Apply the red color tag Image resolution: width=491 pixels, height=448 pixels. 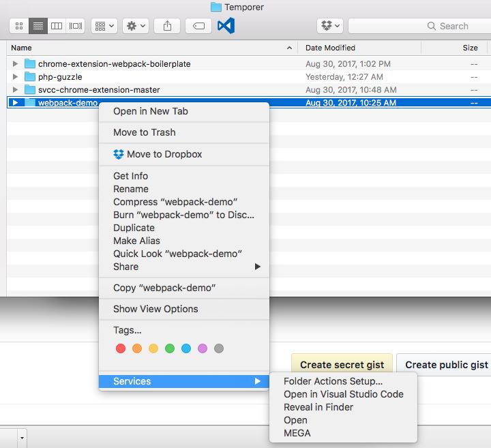click(121, 348)
